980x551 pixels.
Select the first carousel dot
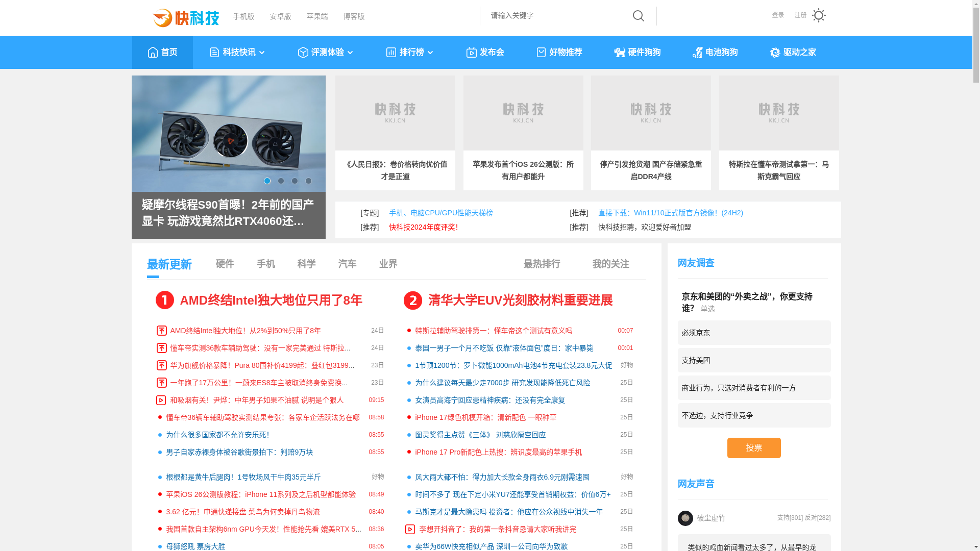pos(267,181)
